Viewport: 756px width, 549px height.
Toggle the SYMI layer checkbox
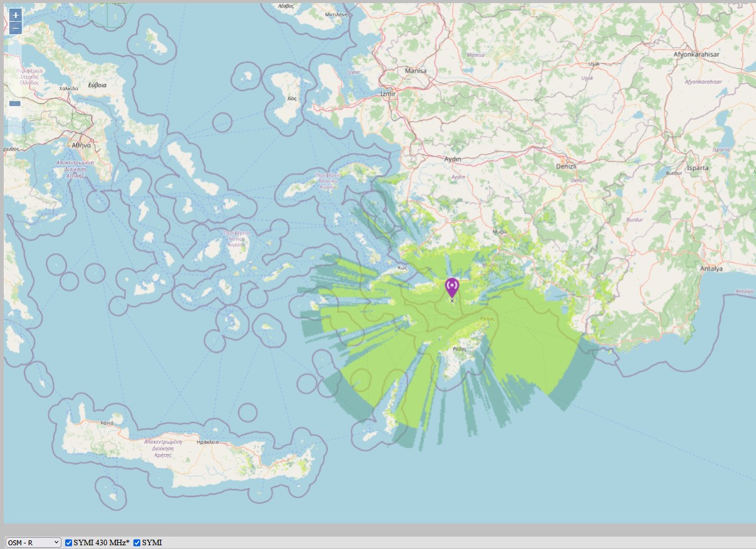pyautogui.click(x=137, y=543)
